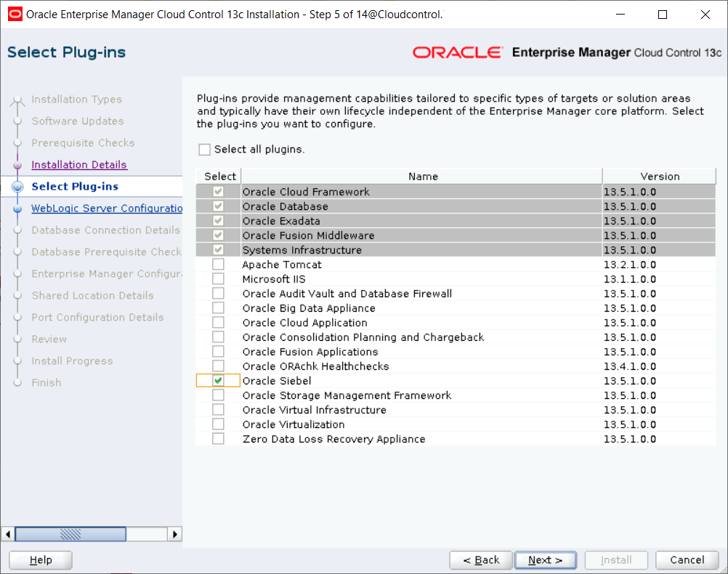Enable Oracle Virtual Infrastructure checkbox
The width and height of the screenshot is (728, 574).
pos(218,410)
